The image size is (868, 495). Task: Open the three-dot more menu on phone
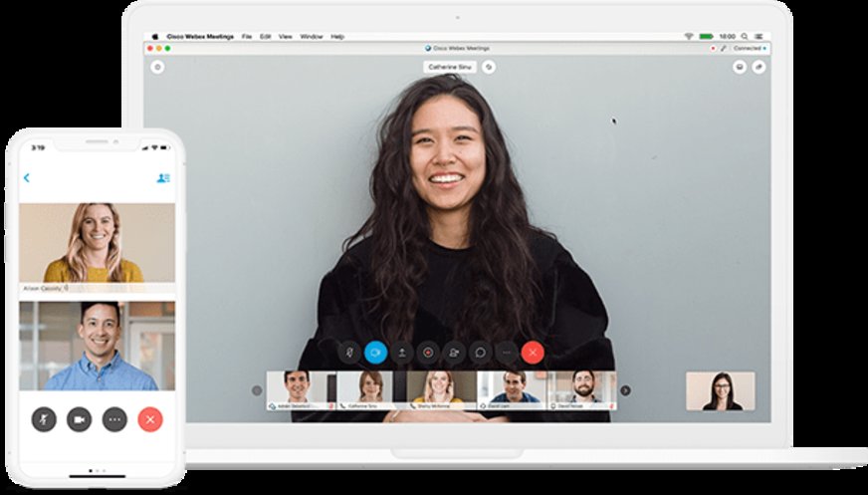[x=114, y=419]
